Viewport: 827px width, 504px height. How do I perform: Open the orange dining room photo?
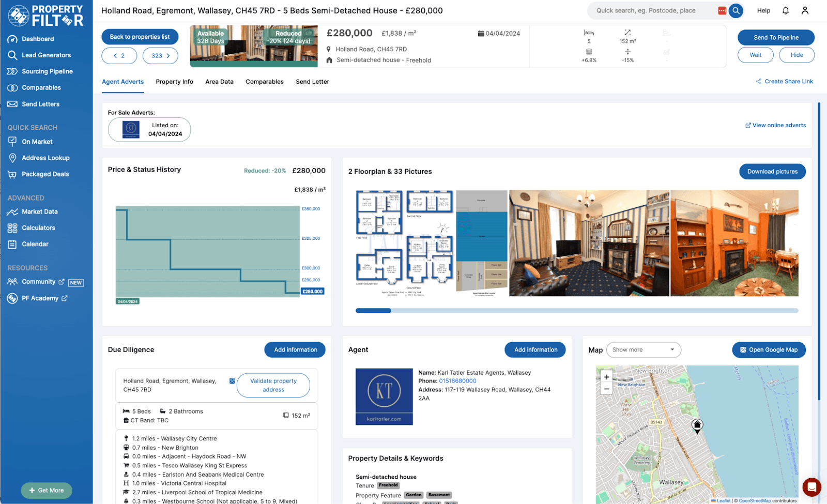[734, 243]
